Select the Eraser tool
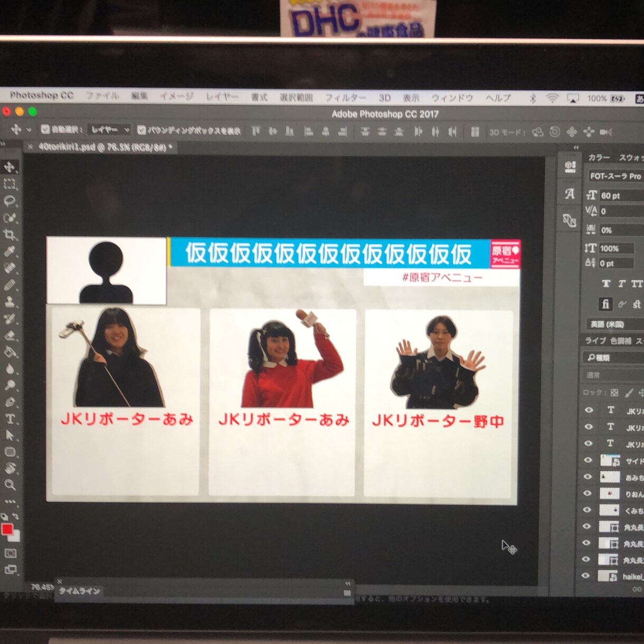The height and width of the screenshot is (644, 644). 10,336
